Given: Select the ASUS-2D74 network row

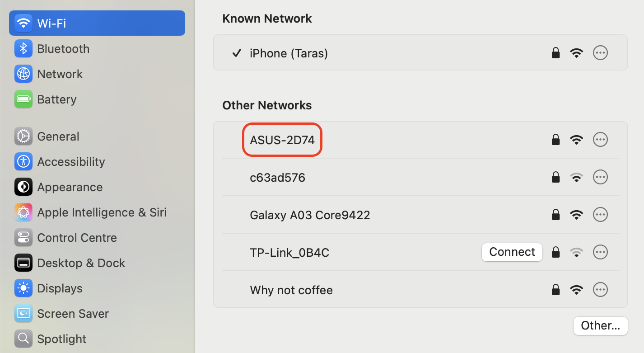Looking at the screenshot, I should coord(282,140).
